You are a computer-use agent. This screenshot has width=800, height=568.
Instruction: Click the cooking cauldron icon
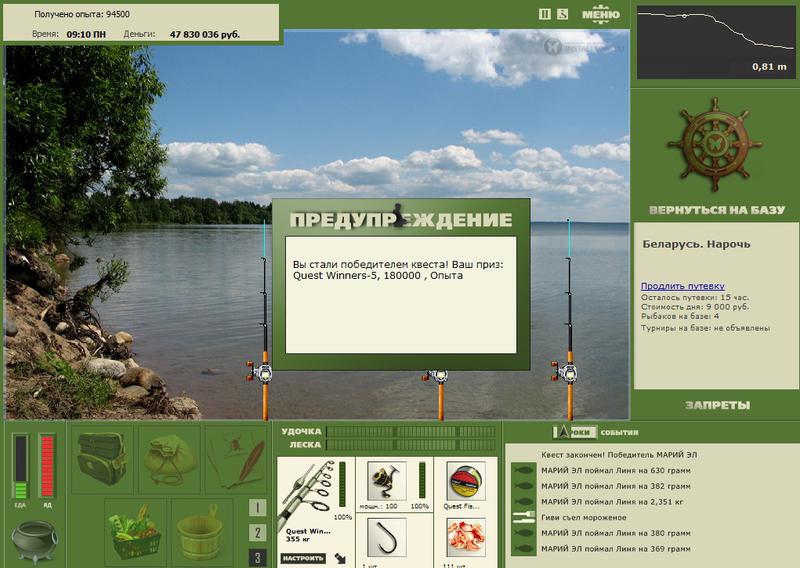[x=35, y=541]
